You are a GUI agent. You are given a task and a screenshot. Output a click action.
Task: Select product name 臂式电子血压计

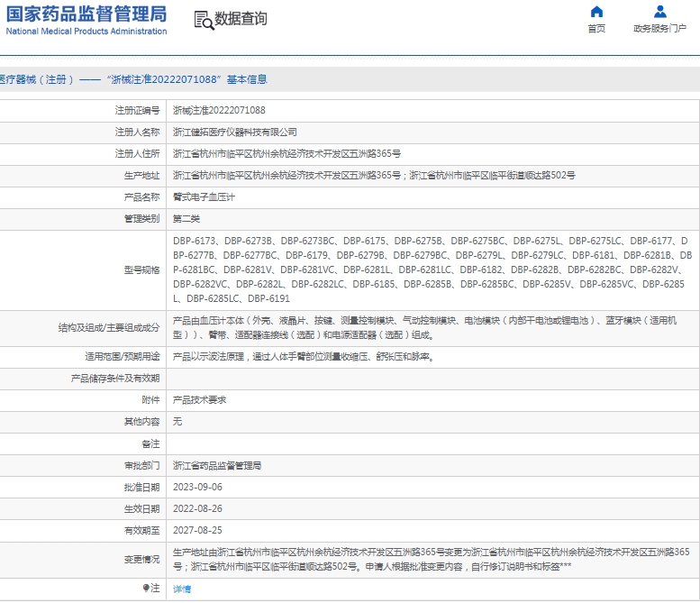(204, 197)
